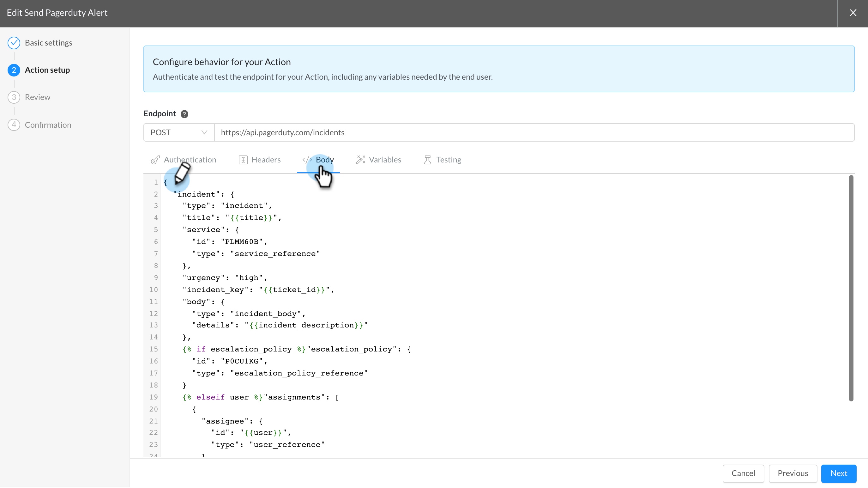Click the Variables magic wand icon
Viewport: 868px width, 488px height.
point(360,160)
